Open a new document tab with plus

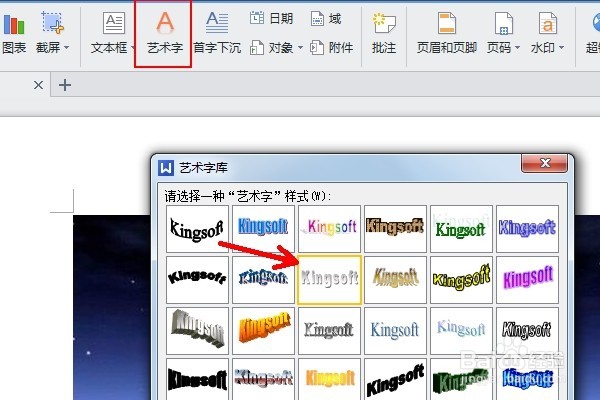65,85
